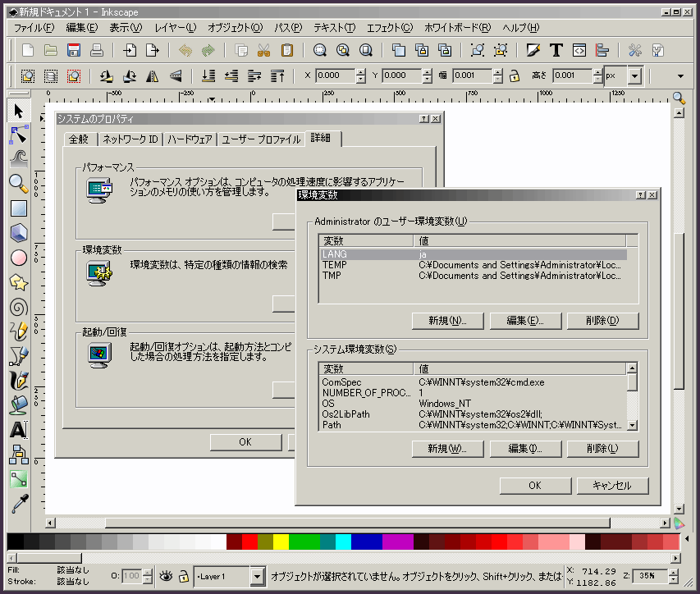Expand the dropdown arrow at the toolbar's right end
Image resolution: width=700 pixels, height=594 pixels.
[679, 76]
